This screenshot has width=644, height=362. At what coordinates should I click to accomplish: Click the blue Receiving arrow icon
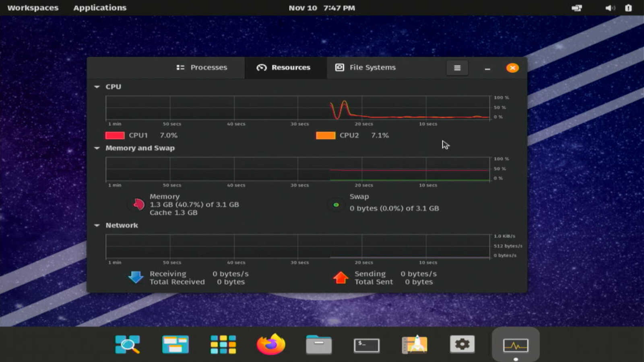136,277
